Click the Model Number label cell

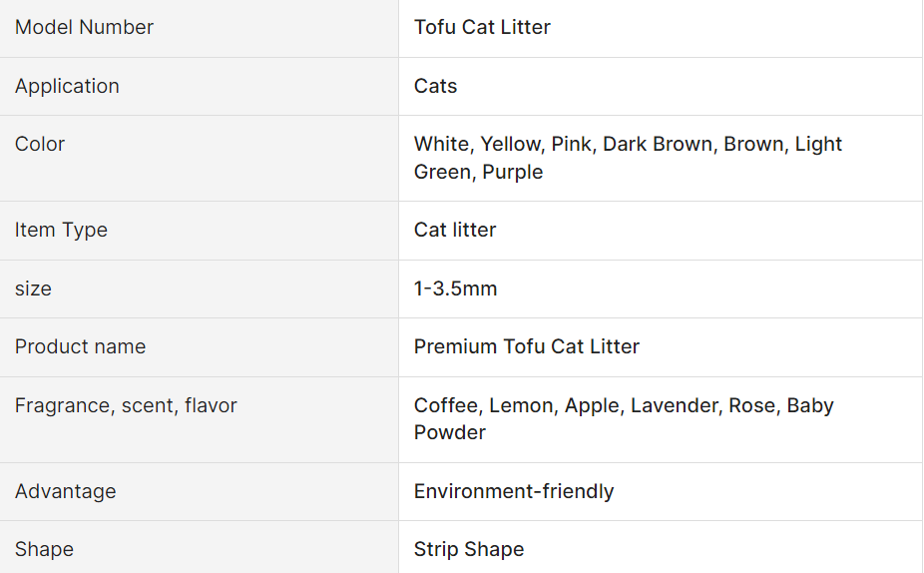click(200, 28)
